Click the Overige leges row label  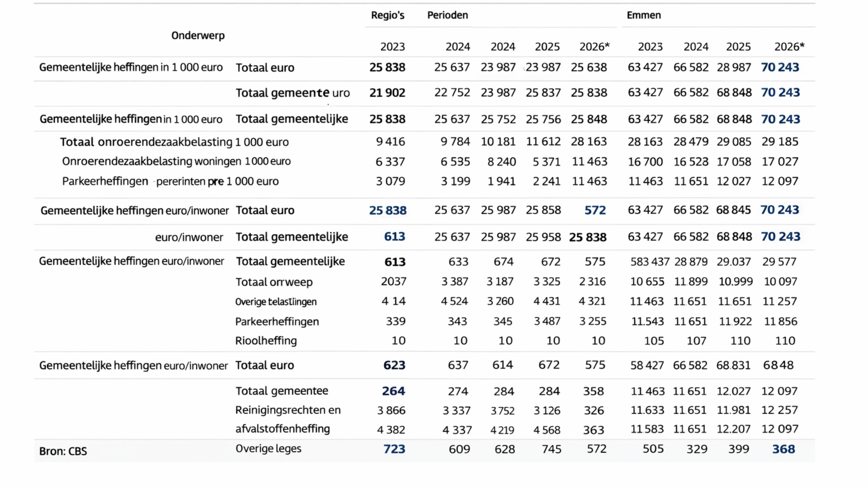pos(268,449)
